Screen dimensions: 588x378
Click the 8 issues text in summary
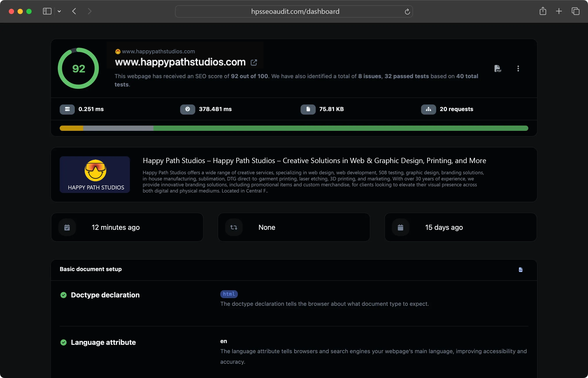pyautogui.click(x=369, y=76)
